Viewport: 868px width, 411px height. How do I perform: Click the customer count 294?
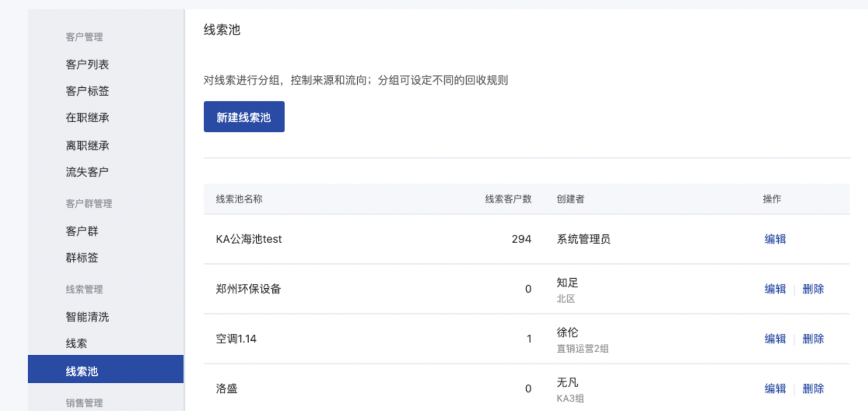pos(521,239)
